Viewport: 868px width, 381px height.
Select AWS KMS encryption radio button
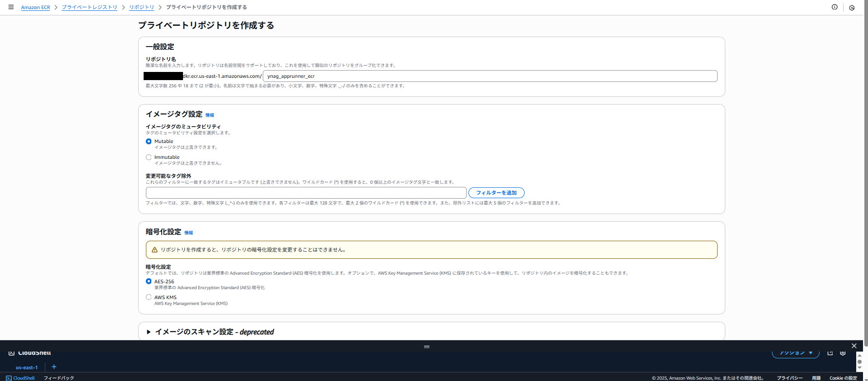pos(149,297)
